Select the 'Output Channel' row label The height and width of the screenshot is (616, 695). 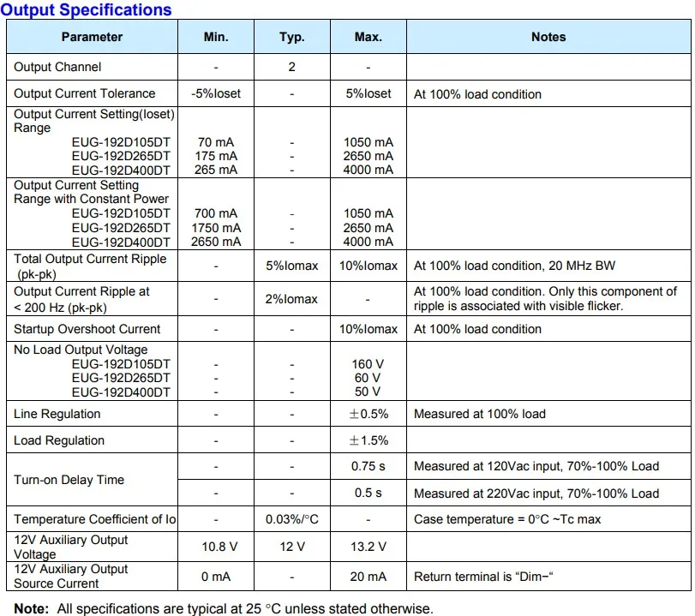point(57,67)
